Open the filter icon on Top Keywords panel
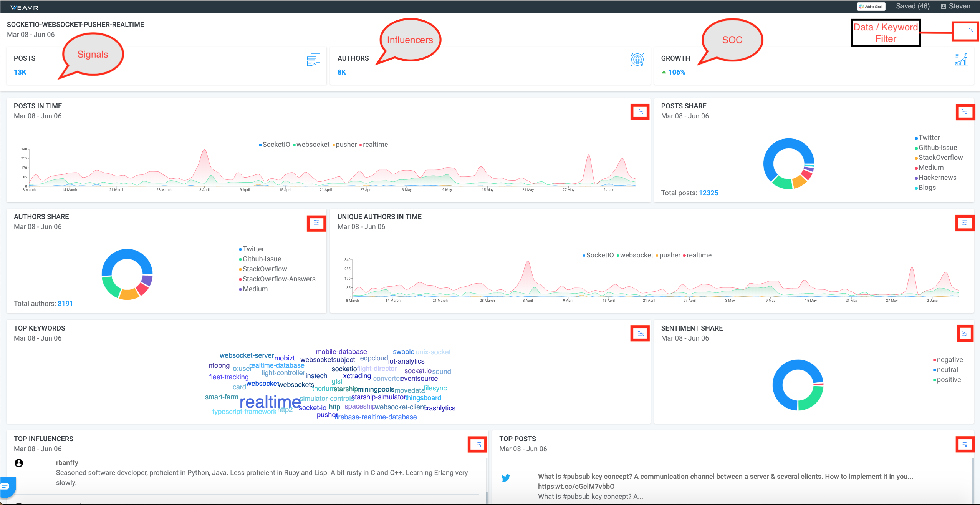The height and width of the screenshot is (505, 980). coord(641,333)
